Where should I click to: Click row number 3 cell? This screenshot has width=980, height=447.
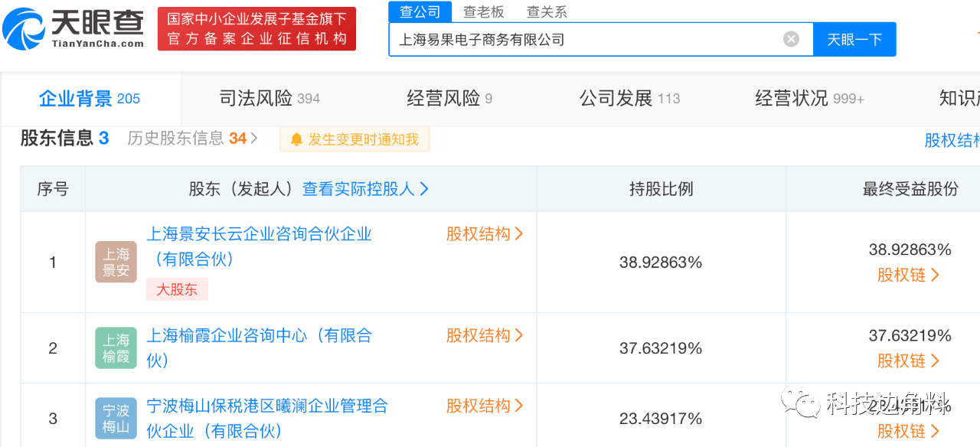click(x=53, y=419)
